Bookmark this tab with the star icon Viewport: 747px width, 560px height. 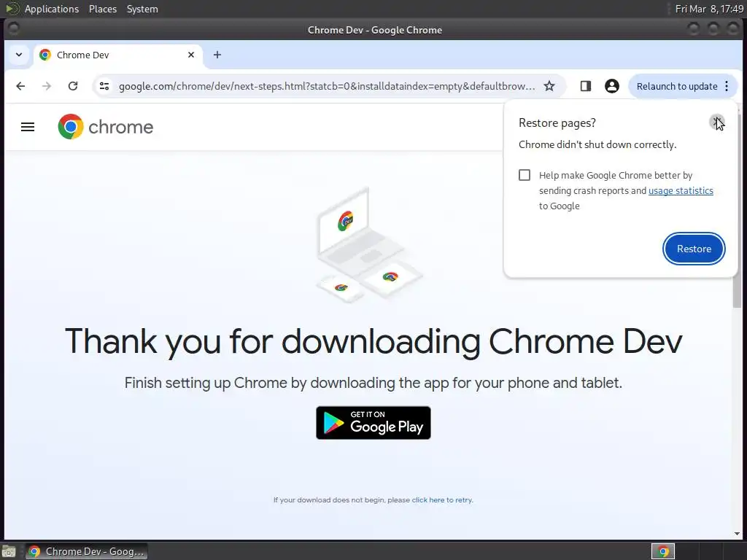pos(549,86)
